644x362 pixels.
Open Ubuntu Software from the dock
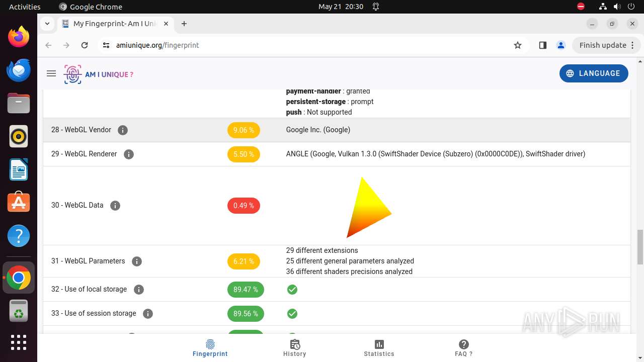click(19, 203)
